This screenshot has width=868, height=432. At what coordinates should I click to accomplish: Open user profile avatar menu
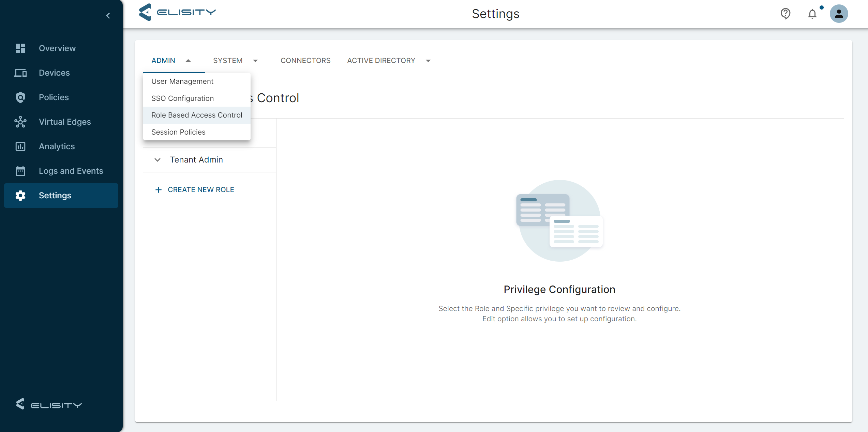[x=839, y=14]
